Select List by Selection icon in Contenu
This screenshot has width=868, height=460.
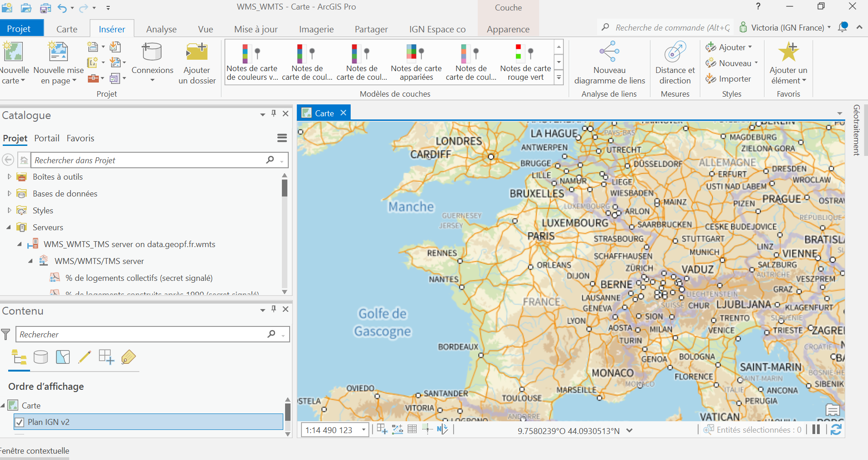(63, 357)
